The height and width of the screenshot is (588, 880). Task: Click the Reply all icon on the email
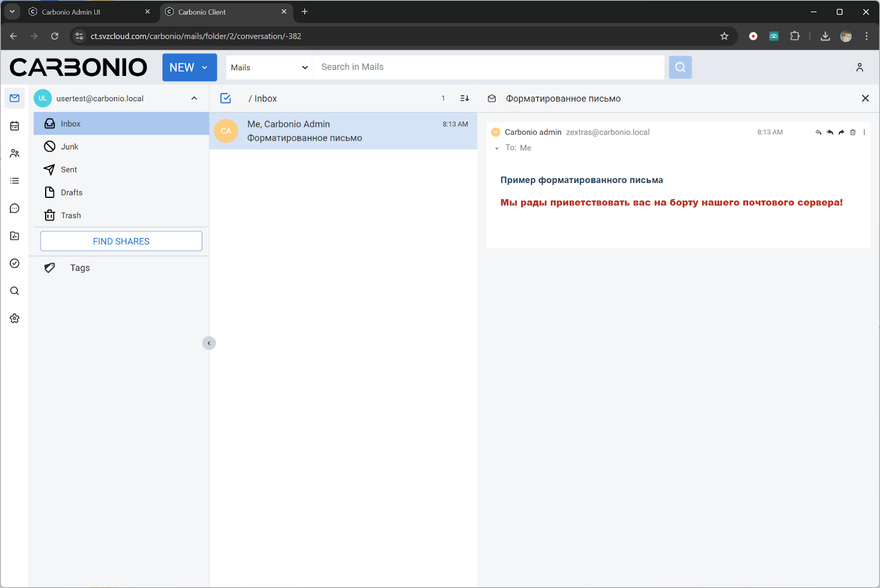830,132
